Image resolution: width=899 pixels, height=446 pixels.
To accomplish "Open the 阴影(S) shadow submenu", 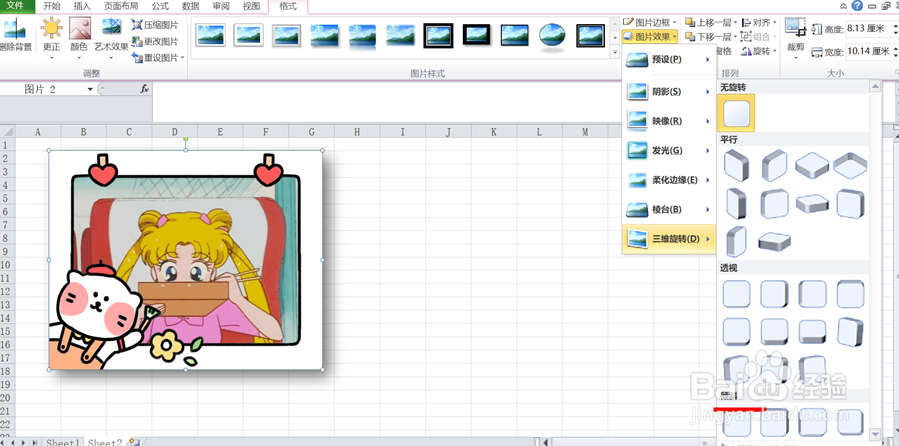I will [x=669, y=92].
